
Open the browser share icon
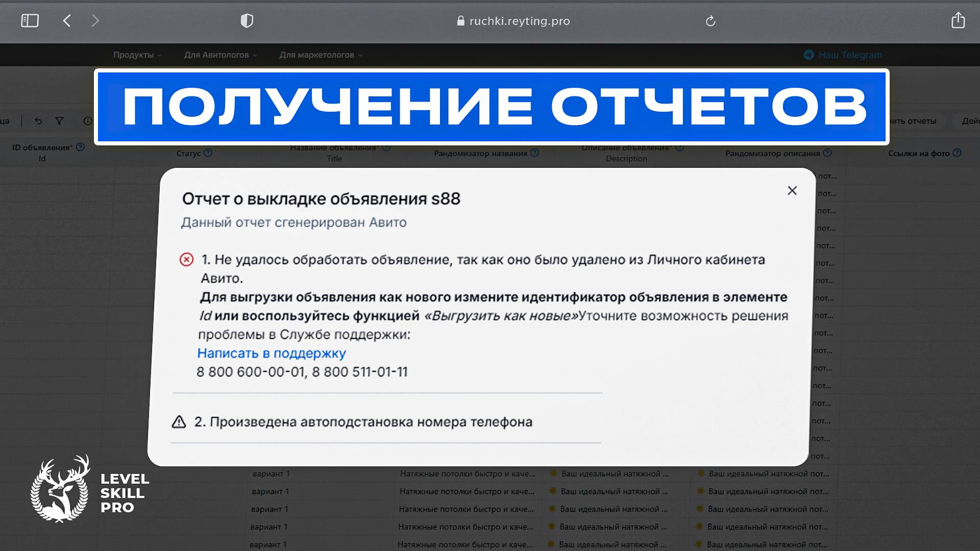[x=958, y=20]
